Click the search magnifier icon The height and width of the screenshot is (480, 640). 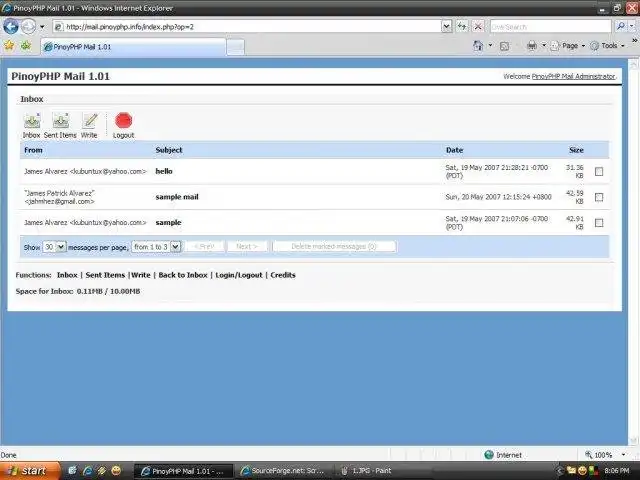[620, 27]
